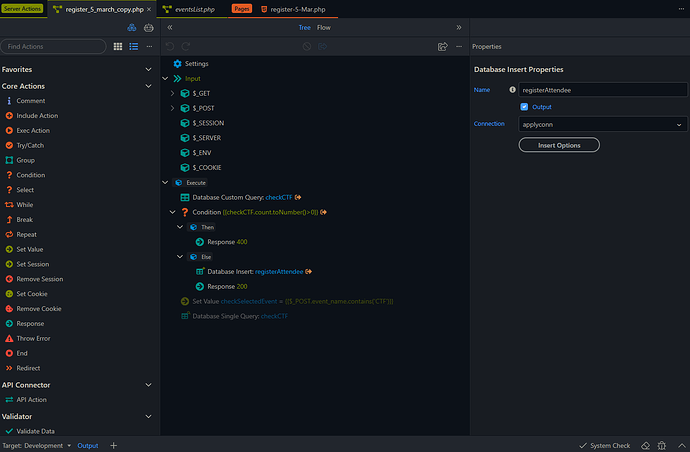Click the robot icon above Find Actions
The height and width of the screenshot is (452, 690).
point(149,27)
